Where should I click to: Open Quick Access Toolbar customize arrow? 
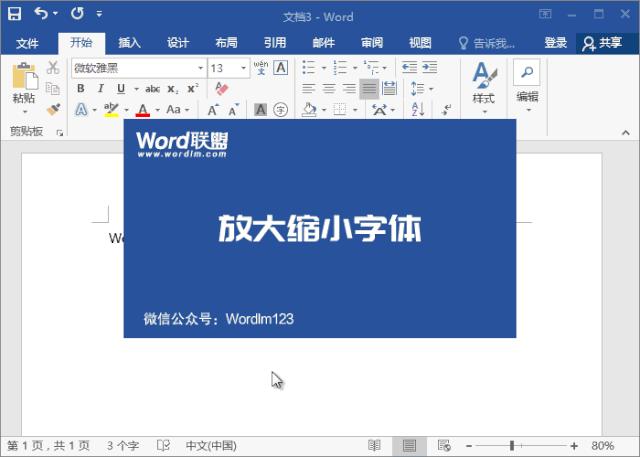[99, 14]
